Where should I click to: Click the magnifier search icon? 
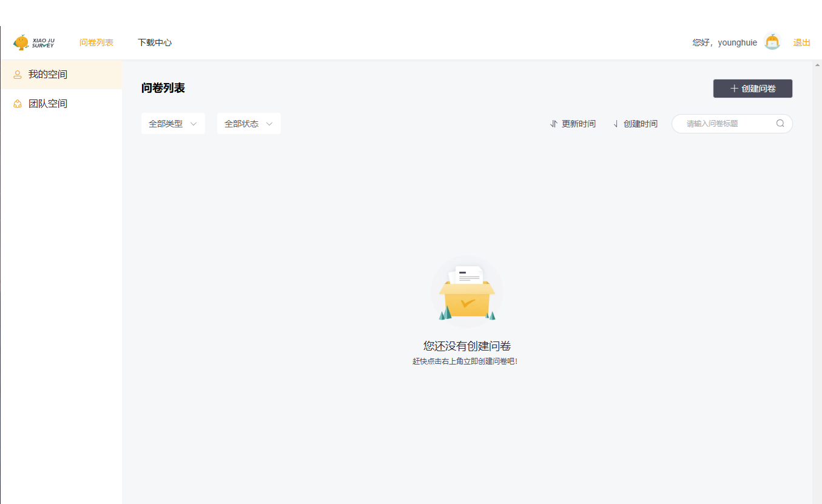(x=780, y=124)
